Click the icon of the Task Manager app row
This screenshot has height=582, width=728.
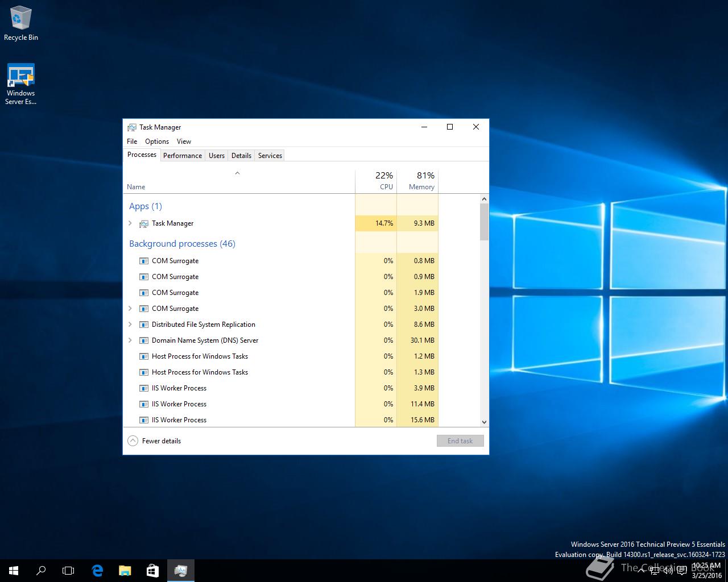click(144, 223)
